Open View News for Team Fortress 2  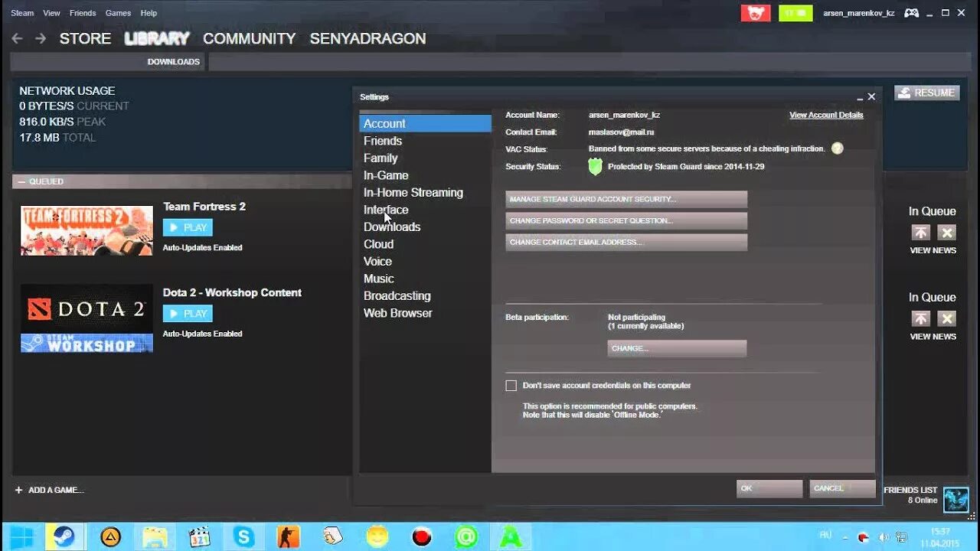[x=933, y=250]
